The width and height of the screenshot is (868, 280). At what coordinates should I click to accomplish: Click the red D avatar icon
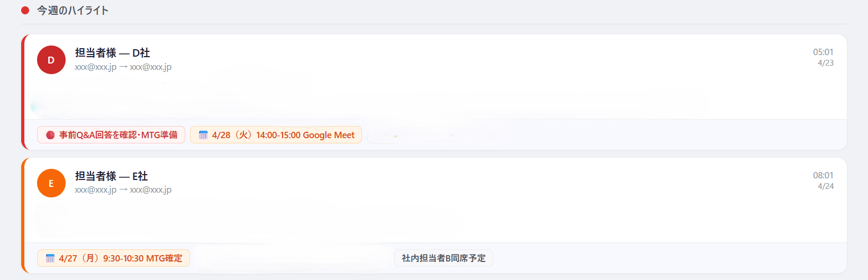click(51, 60)
